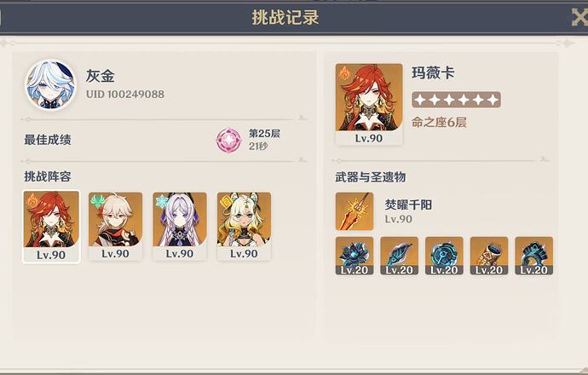This screenshot has width=588, height=375.
Task: Open the feather artifact icon
Action: coord(399,256)
